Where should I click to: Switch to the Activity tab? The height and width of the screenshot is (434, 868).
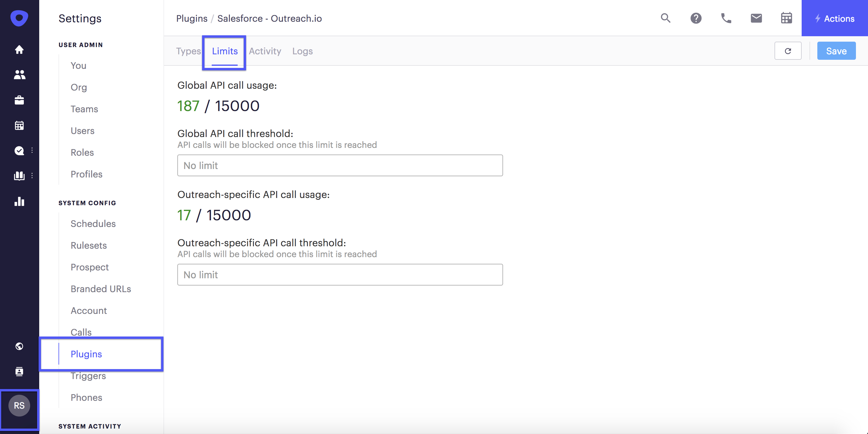tap(265, 50)
